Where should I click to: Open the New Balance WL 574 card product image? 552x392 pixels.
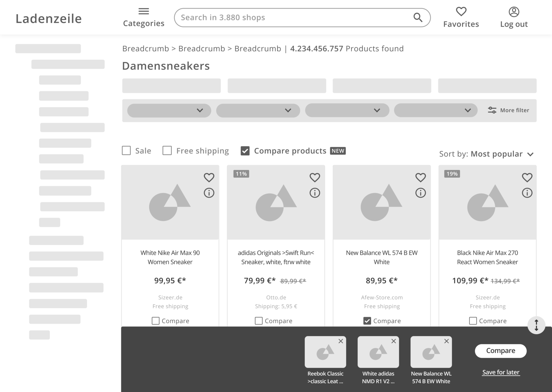382,202
